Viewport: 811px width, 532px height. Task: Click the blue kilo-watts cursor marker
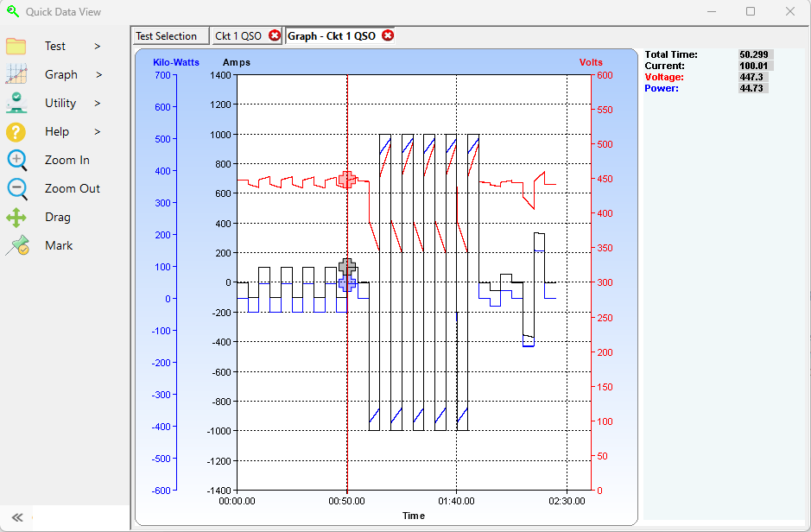[x=346, y=283]
